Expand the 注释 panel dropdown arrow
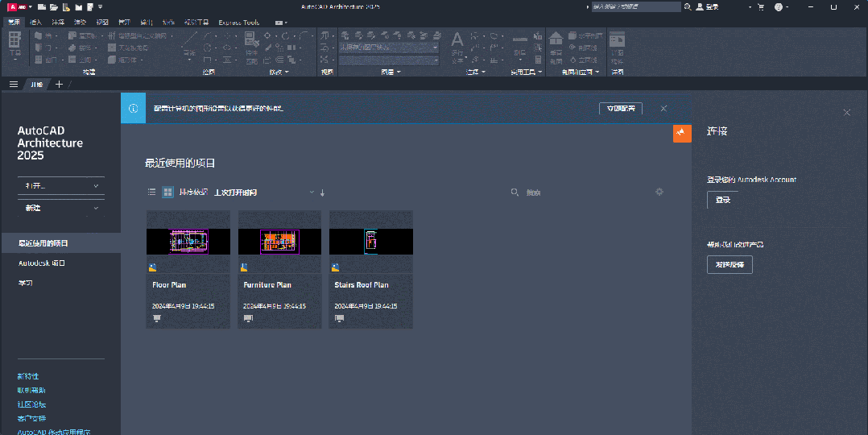This screenshot has width=868, height=435. [x=483, y=72]
